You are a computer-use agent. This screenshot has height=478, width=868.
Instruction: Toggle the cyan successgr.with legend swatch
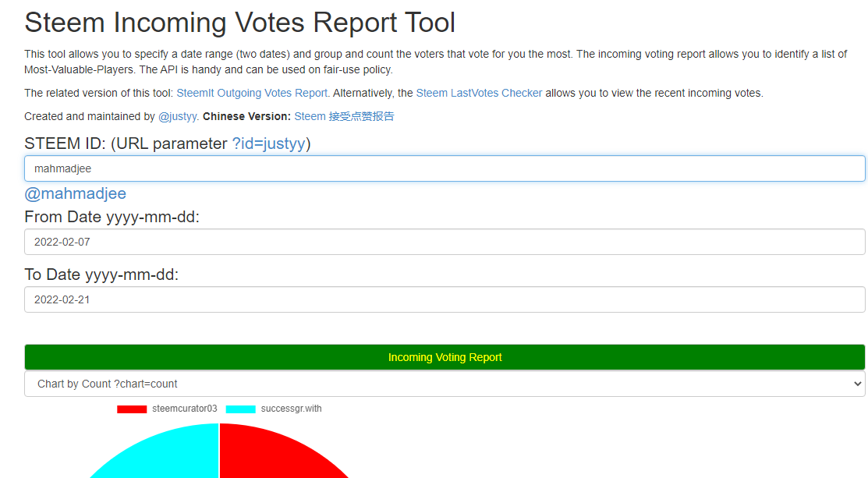[x=240, y=409]
